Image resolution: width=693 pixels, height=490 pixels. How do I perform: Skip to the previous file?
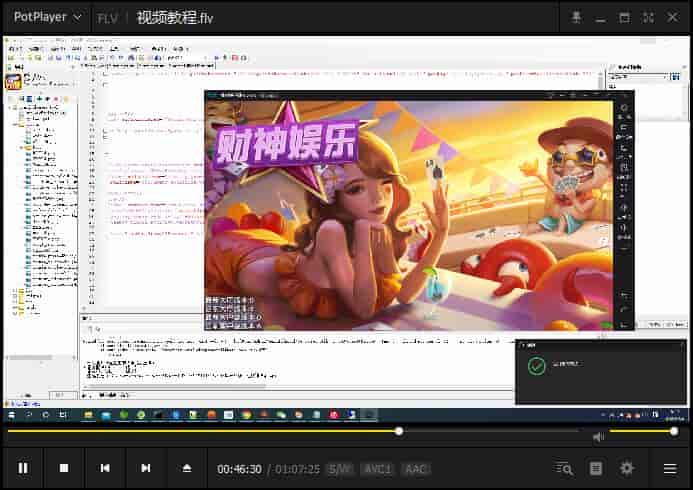click(105, 468)
